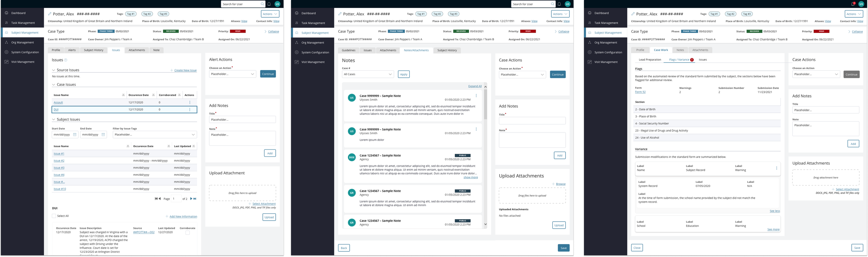Open the Actions dropdown on the Issues screen header

coord(270,14)
